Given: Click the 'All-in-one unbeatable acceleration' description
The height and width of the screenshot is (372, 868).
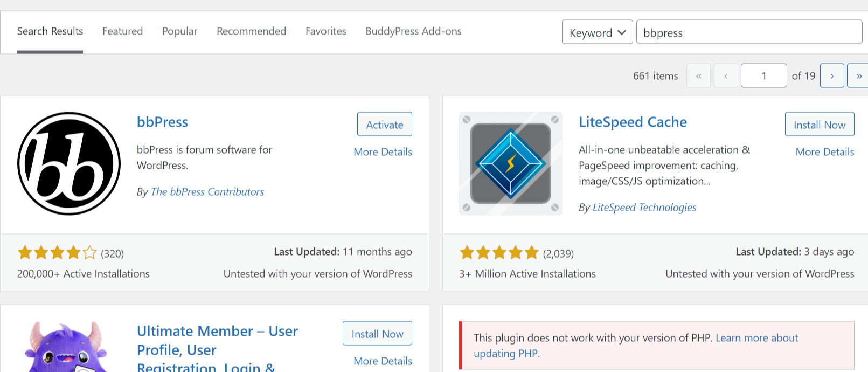Looking at the screenshot, I should click(664, 166).
